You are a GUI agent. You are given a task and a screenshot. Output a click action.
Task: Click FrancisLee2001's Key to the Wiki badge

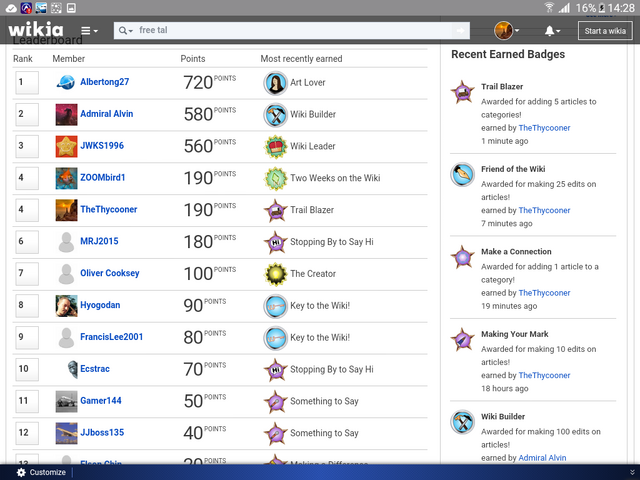276,338
